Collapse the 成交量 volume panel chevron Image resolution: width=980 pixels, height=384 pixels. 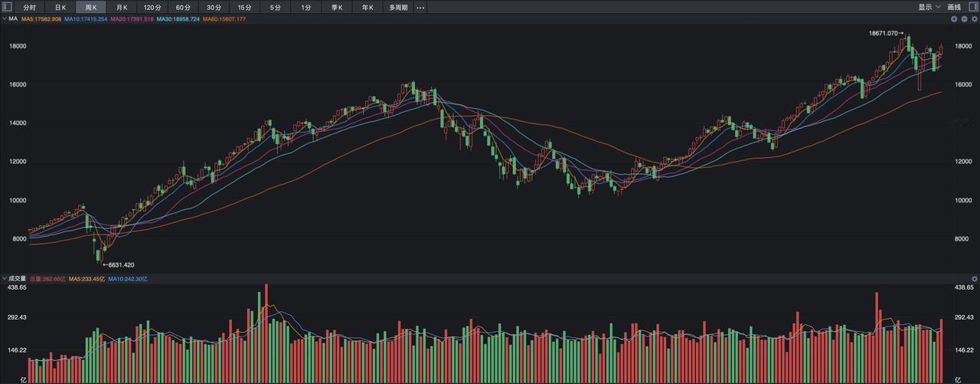pos(4,279)
